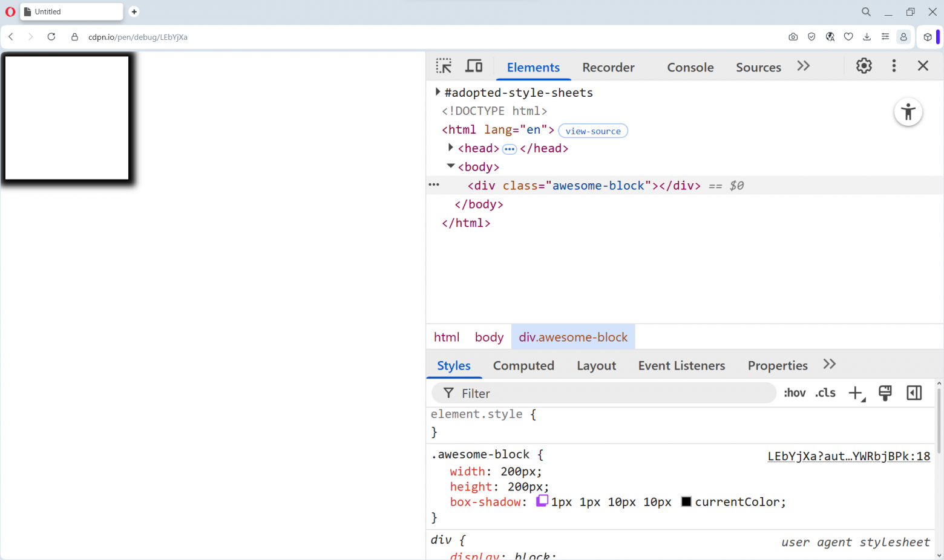Open the currentColor black color swatch
Screen dimensions: 944x560
tap(686, 501)
